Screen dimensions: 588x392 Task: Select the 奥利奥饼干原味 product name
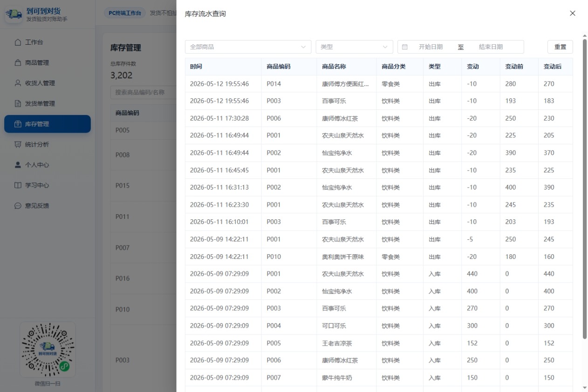click(x=343, y=257)
